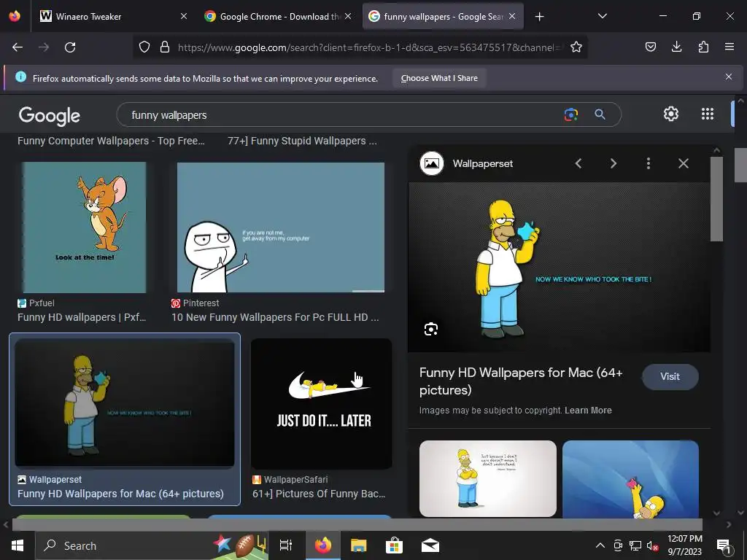Open tracking protection shield icon
Screen dimensions: 747x560
[144, 47]
